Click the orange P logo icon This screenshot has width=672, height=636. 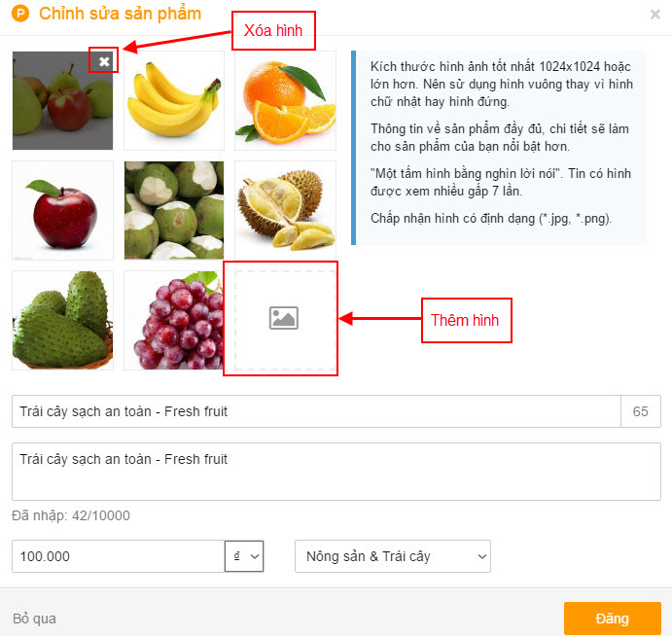click(x=20, y=14)
